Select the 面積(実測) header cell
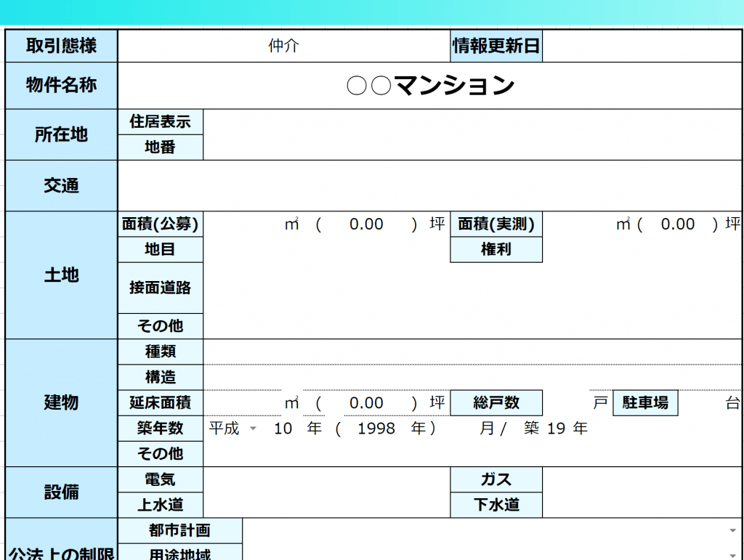744x560 pixels. [496, 224]
